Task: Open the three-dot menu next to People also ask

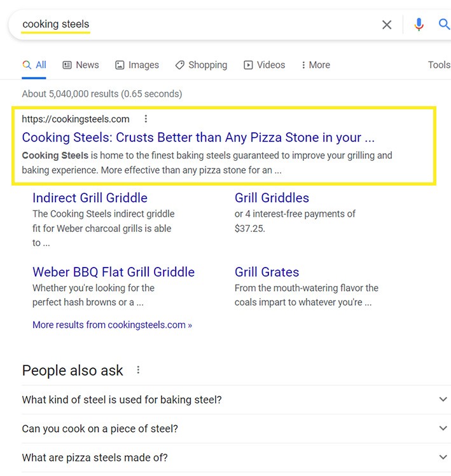Action: (x=138, y=370)
